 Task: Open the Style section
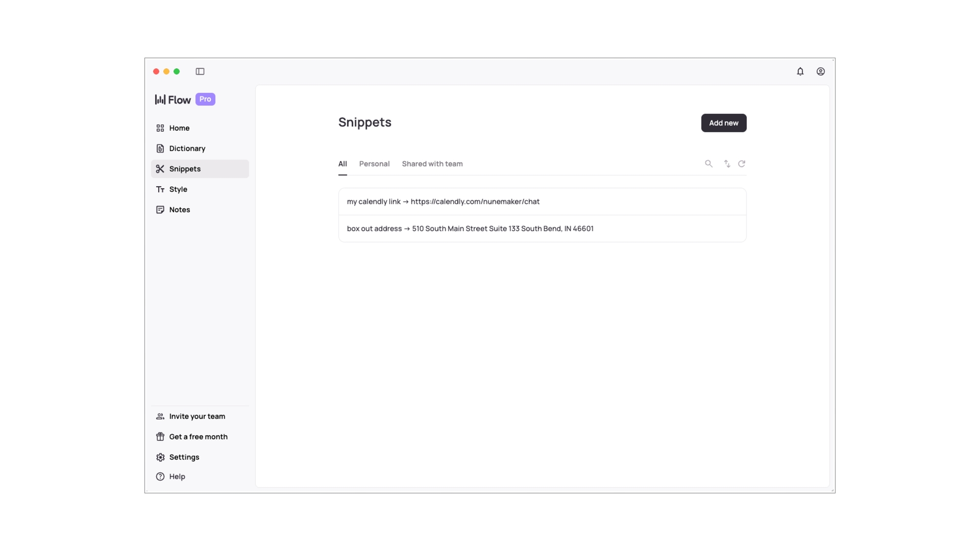click(178, 189)
